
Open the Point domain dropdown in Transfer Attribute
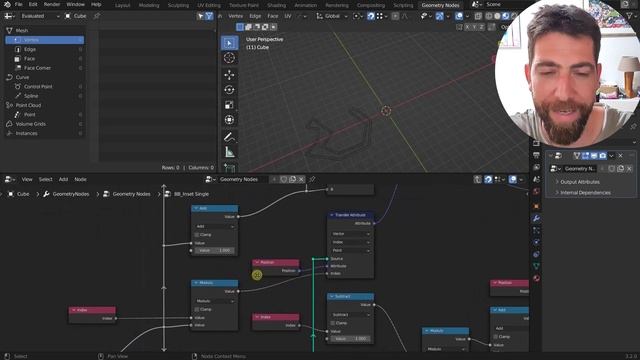351,250
